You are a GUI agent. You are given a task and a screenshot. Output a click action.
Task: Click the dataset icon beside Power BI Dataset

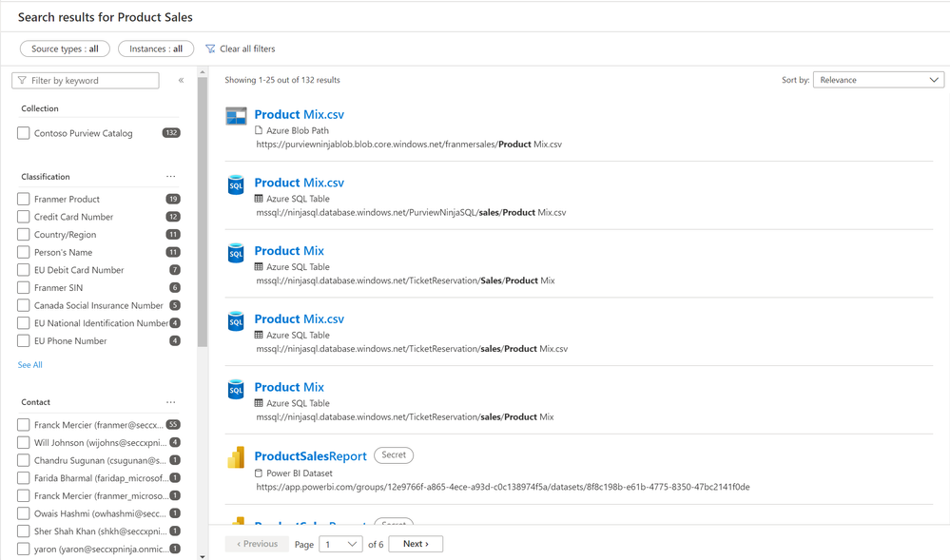point(259,473)
